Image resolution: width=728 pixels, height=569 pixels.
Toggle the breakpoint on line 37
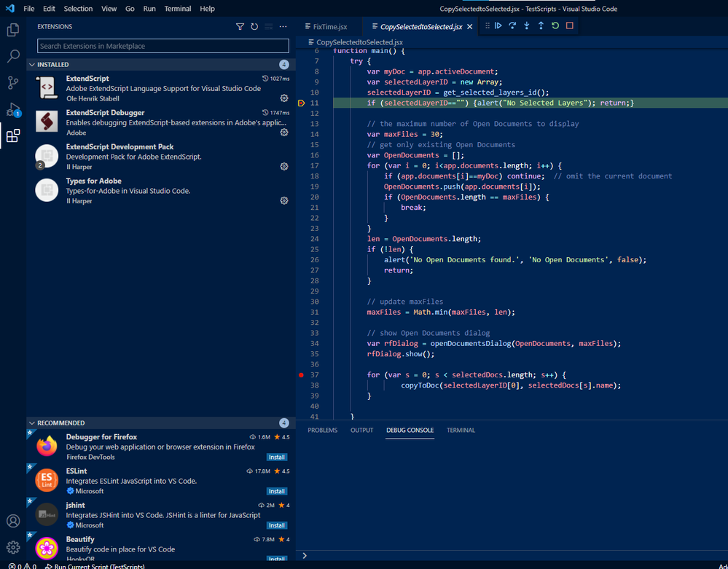[300, 375]
